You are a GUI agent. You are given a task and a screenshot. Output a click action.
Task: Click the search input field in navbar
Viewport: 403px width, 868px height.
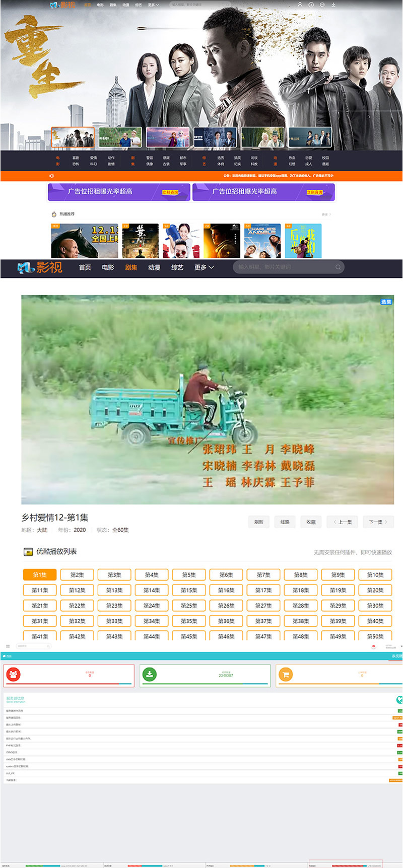pos(282,267)
